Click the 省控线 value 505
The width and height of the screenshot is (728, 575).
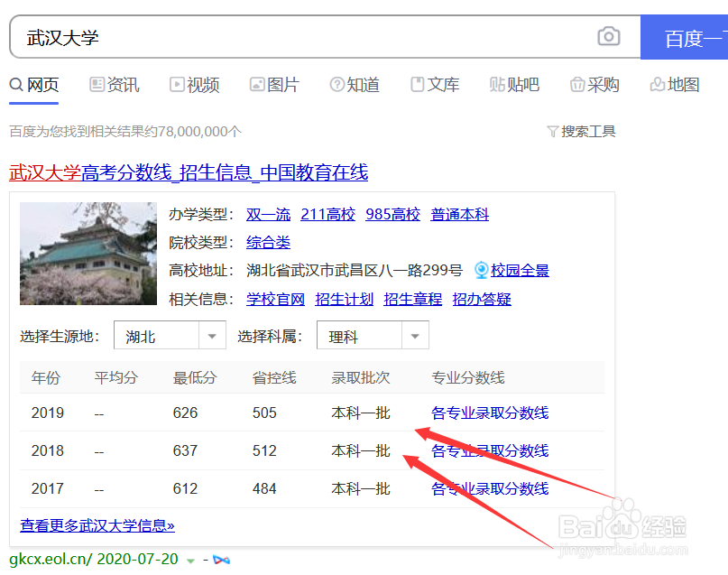coord(264,413)
